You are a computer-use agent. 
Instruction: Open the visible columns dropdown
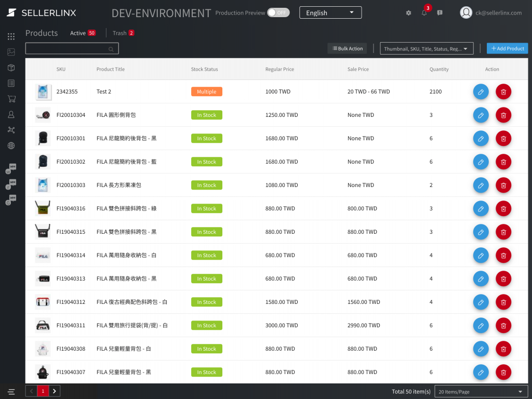click(x=427, y=48)
